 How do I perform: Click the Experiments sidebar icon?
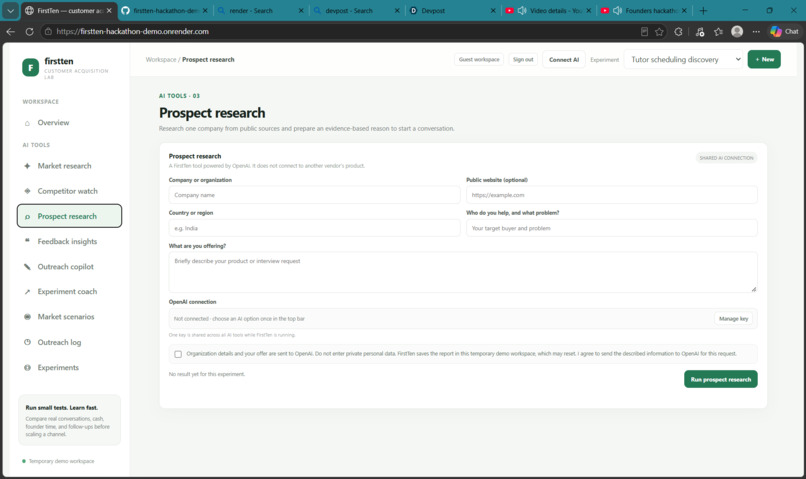27,367
